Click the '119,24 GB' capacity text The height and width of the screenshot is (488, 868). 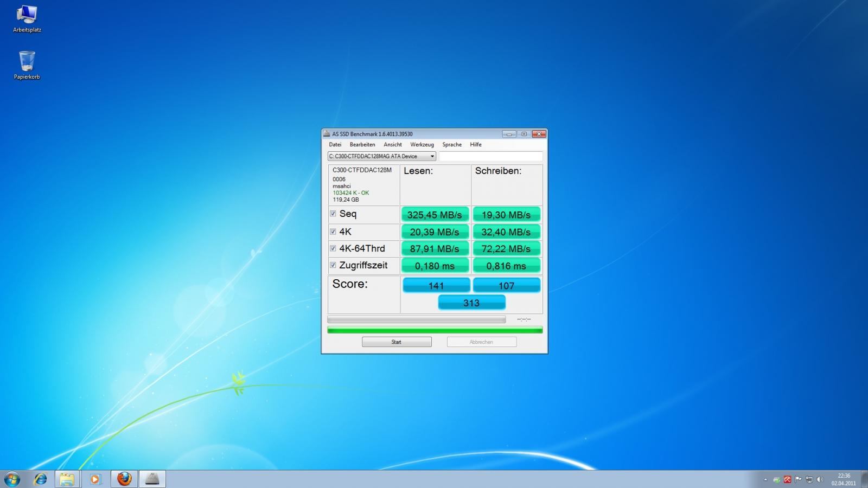pyautogui.click(x=346, y=200)
